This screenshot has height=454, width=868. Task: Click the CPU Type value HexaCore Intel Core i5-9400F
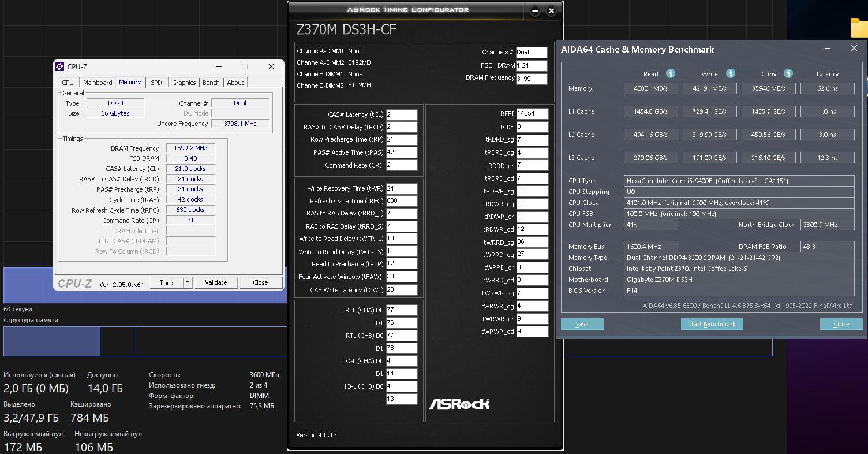coord(739,181)
